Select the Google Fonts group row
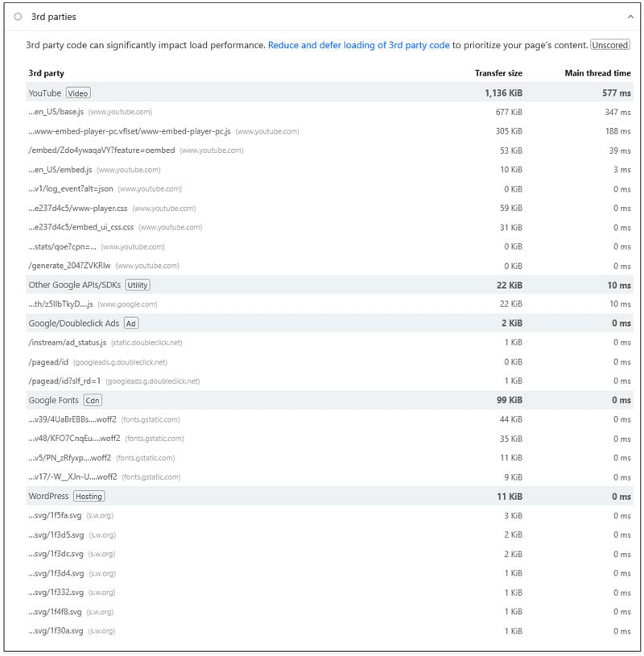This screenshot has width=644, height=656. click(53, 399)
